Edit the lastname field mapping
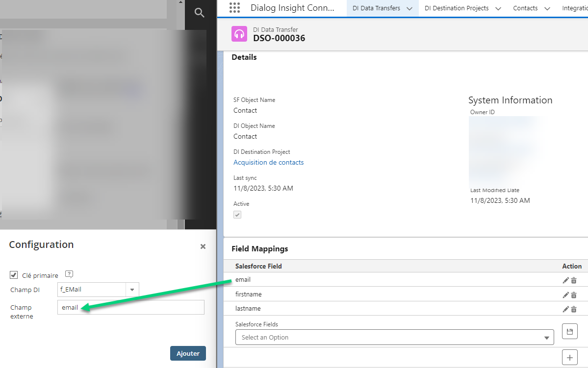Viewport: 588px width, 368px height. pyautogui.click(x=565, y=309)
